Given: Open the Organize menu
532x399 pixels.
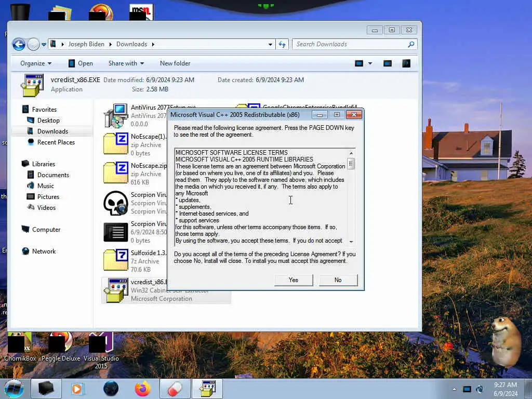Looking at the screenshot, I should pos(36,63).
